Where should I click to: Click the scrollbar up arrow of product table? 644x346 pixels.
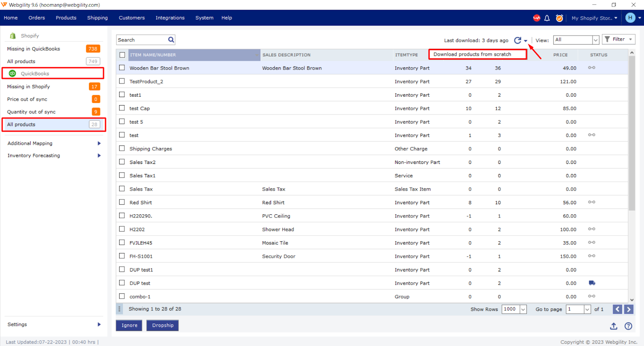632,53
